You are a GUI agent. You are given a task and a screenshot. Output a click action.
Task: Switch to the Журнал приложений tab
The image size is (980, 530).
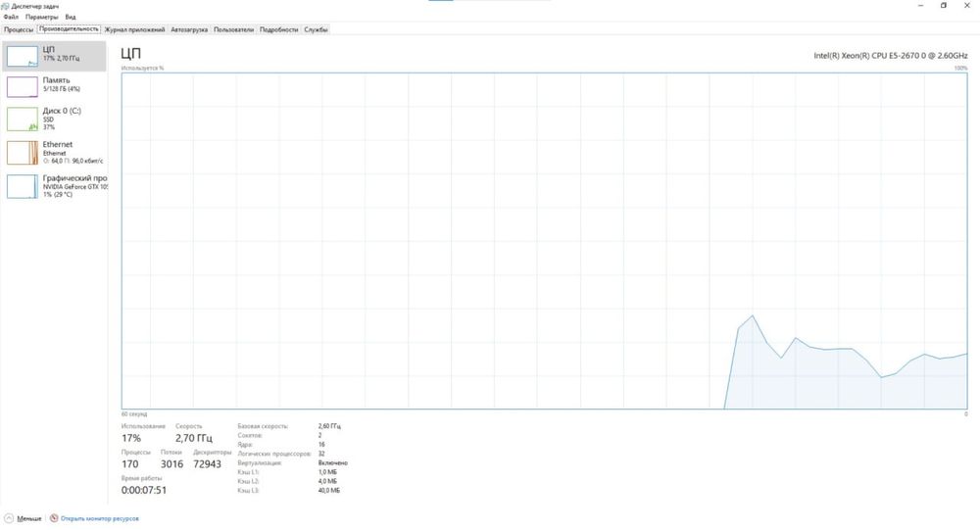point(134,29)
